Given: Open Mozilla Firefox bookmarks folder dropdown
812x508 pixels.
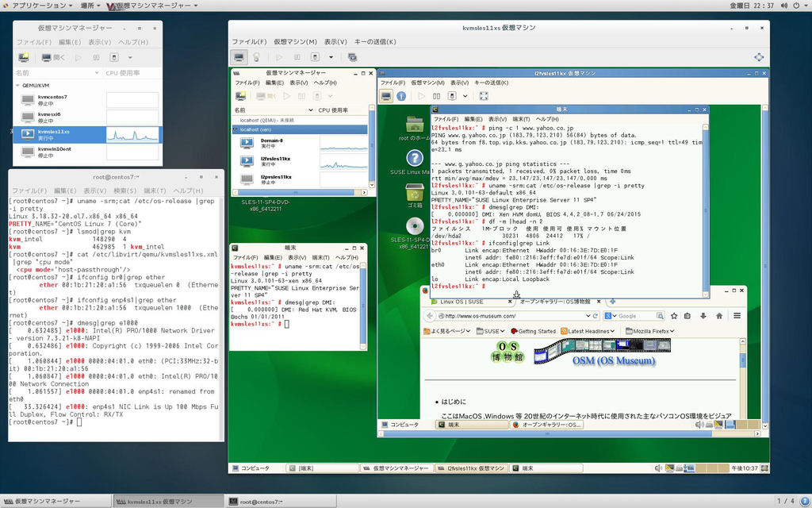Looking at the screenshot, I should tap(650, 331).
